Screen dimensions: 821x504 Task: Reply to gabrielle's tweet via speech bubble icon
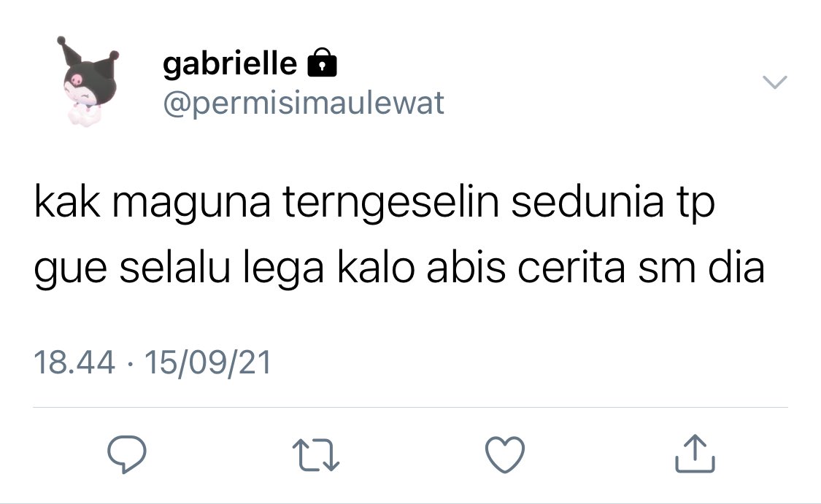127,454
